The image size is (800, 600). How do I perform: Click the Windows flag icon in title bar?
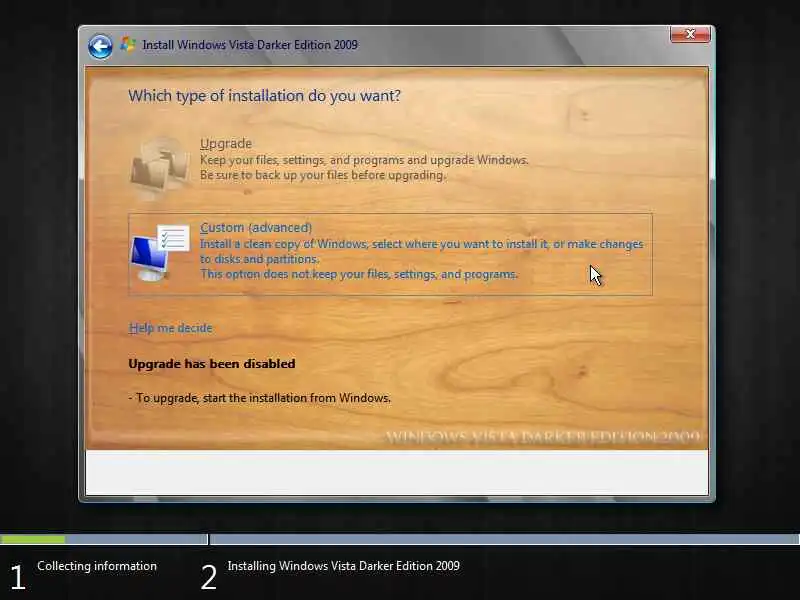(x=128, y=44)
